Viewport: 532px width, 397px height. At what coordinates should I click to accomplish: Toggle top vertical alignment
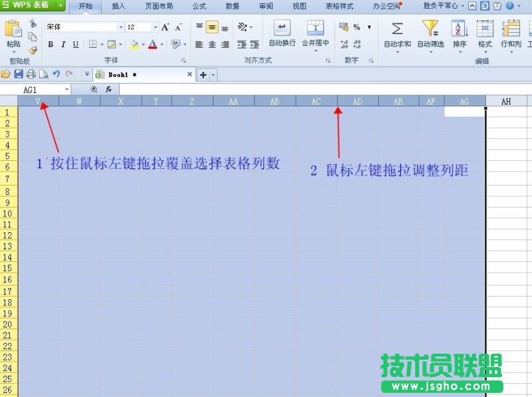(199, 27)
